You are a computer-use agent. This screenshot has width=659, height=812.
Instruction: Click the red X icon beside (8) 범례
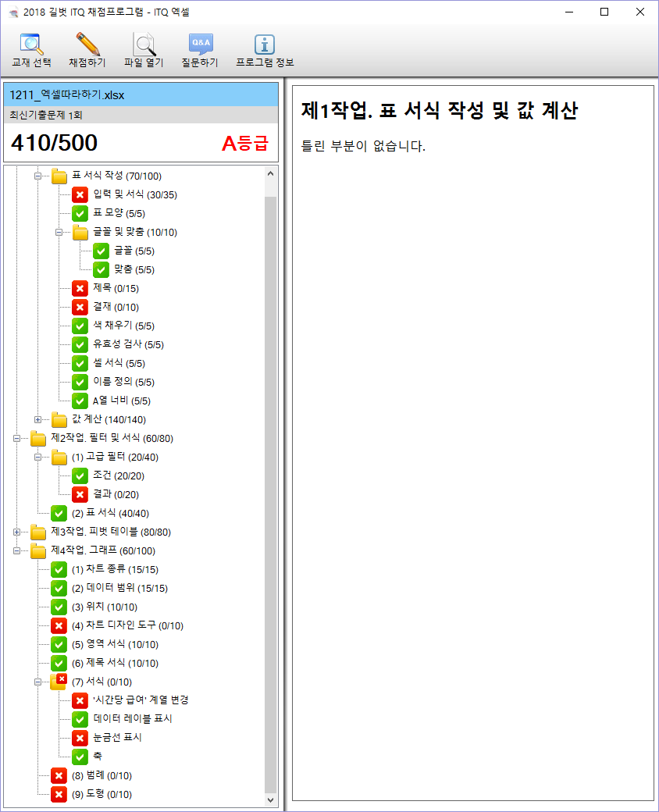tap(59, 776)
